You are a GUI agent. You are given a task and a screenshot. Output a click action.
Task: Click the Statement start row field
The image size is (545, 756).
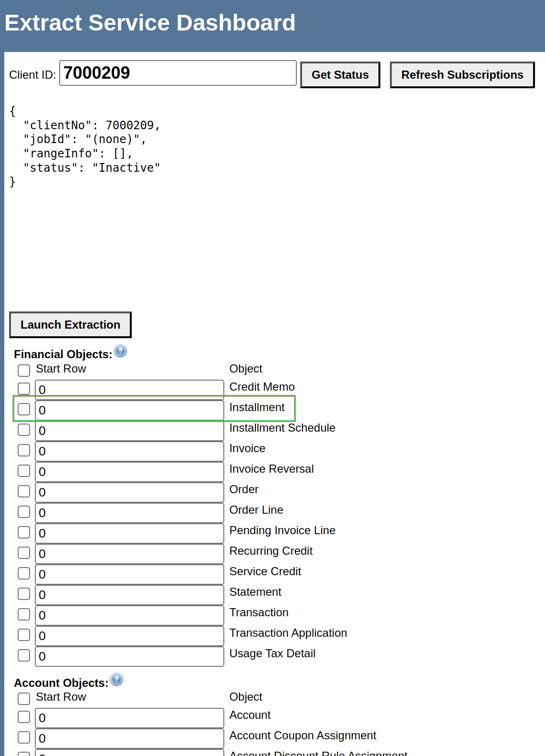click(x=129, y=595)
